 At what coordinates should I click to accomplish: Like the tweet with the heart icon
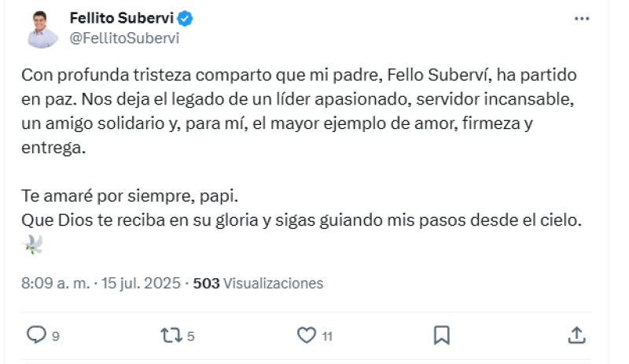[x=306, y=335]
